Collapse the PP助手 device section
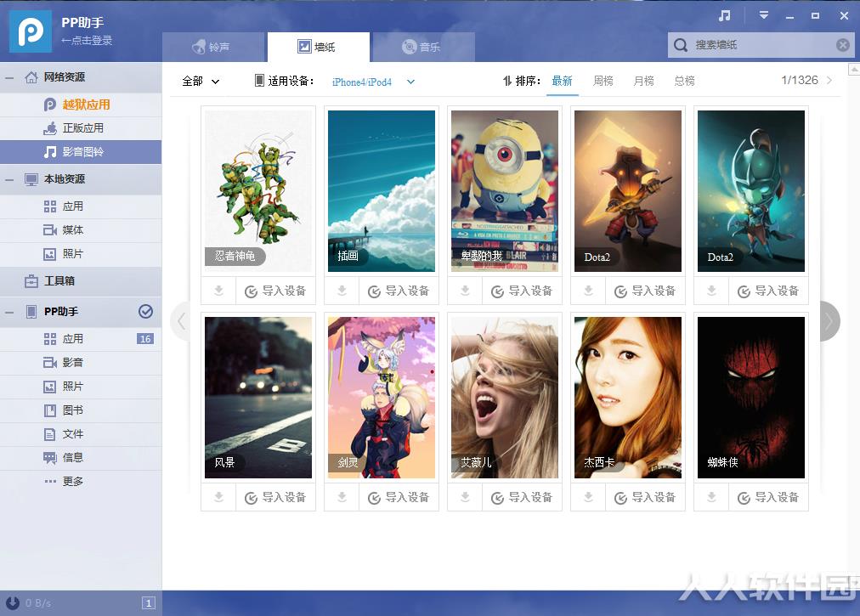Image resolution: width=860 pixels, height=616 pixels. coord(9,312)
